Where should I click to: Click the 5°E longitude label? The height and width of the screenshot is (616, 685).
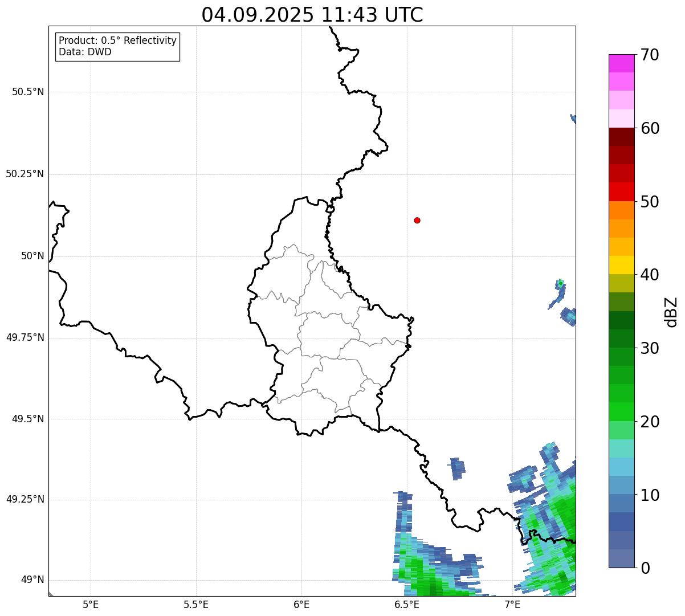pyautogui.click(x=91, y=604)
